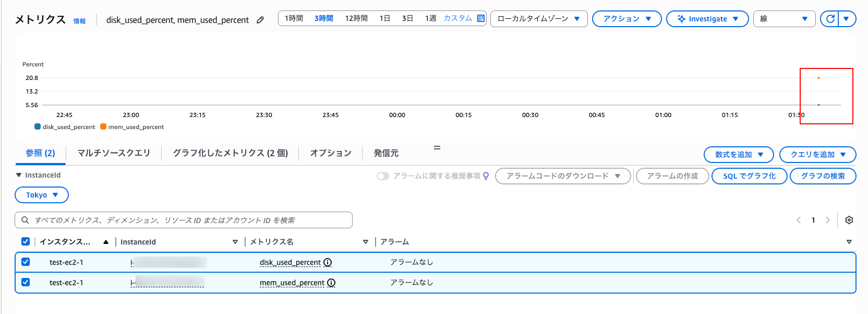Click the グラフの検索 button
The width and height of the screenshot is (868, 314).
[823, 176]
